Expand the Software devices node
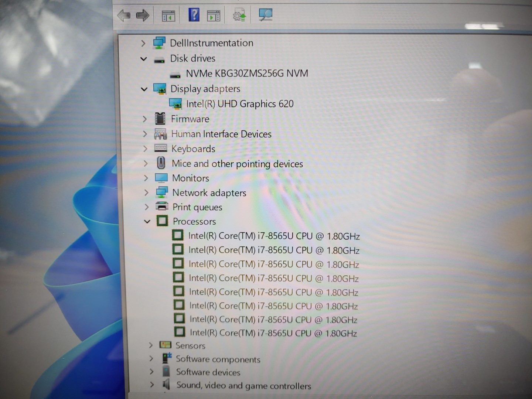This screenshot has height=399, width=532. (151, 372)
